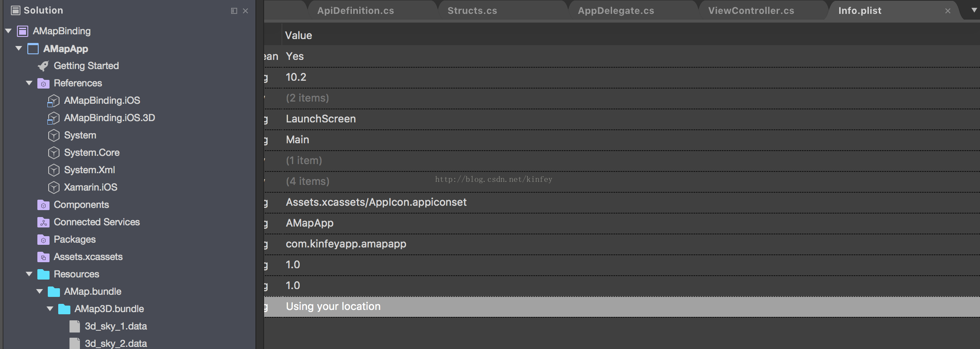
Task: Click the AMapApp project icon
Action: point(33,49)
